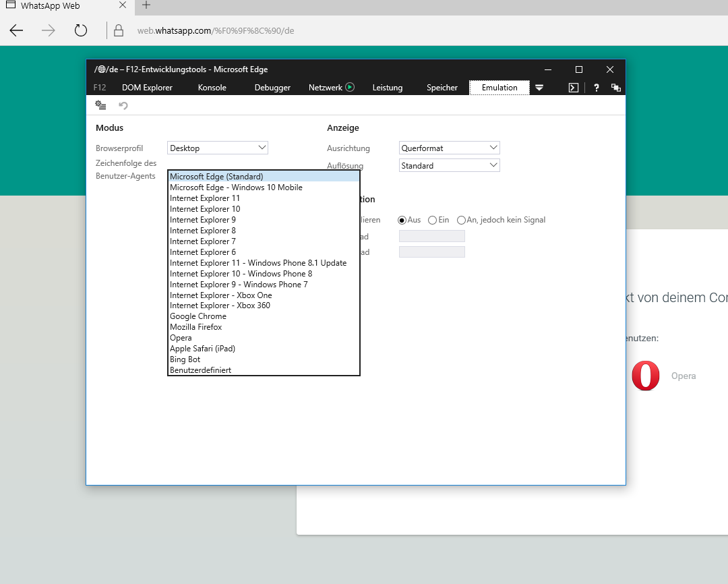Switch to the DOM Explorer tab
Image resolution: width=728 pixels, height=584 pixels.
pos(147,88)
